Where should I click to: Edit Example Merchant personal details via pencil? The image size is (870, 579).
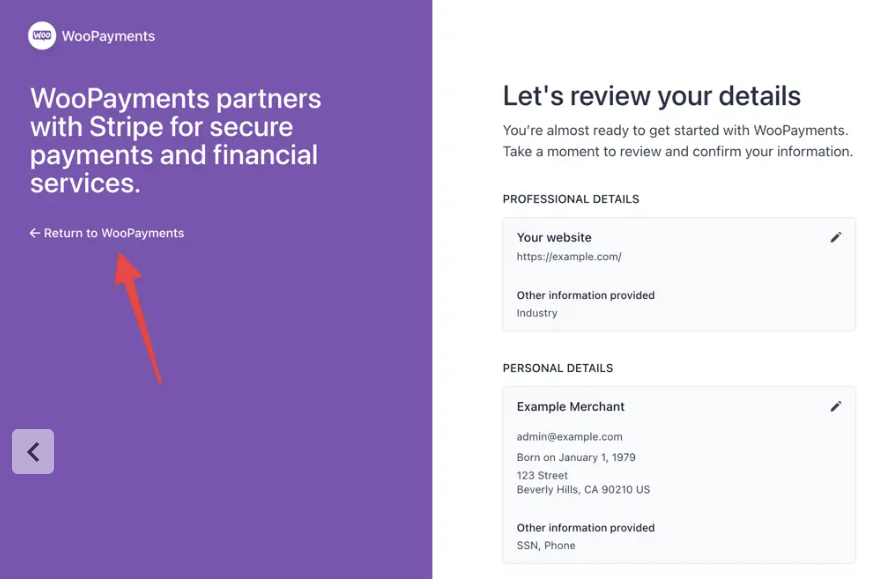[836, 406]
